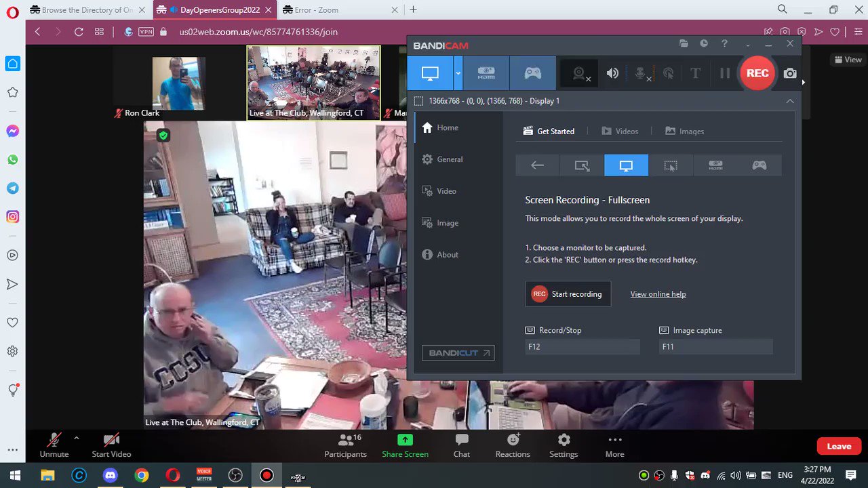868x488 pixels.
Task: Select around mouse recording mode
Action: pos(671,165)
